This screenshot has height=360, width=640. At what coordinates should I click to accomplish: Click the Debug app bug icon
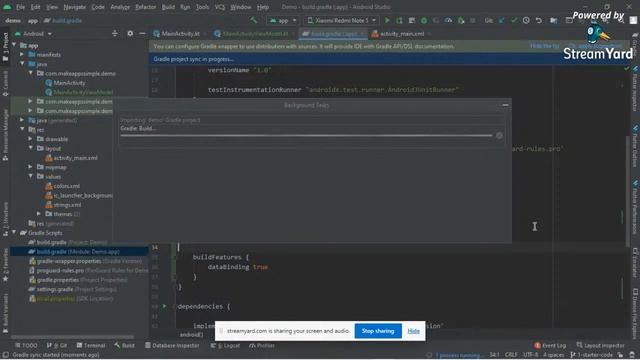pyautogui.click(x=424, y=20)
